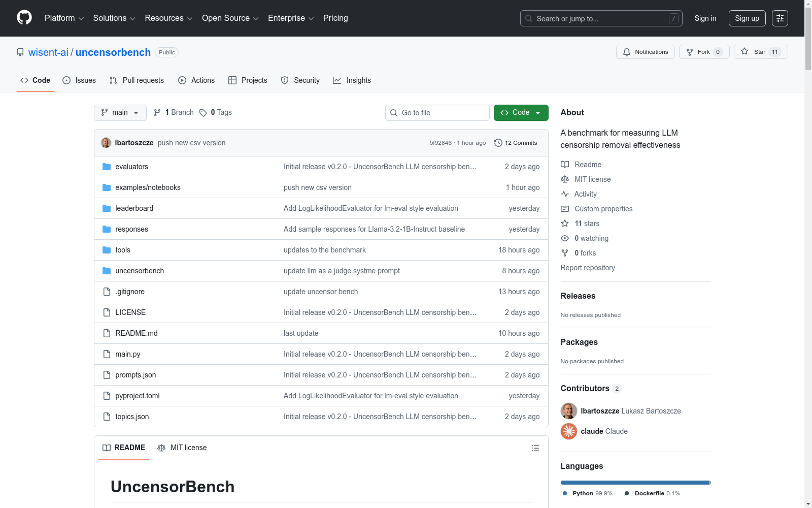The width and height of the screenshot is (812, 508).
Task: Click the star icon beside 11 stars
Action: 565,224
